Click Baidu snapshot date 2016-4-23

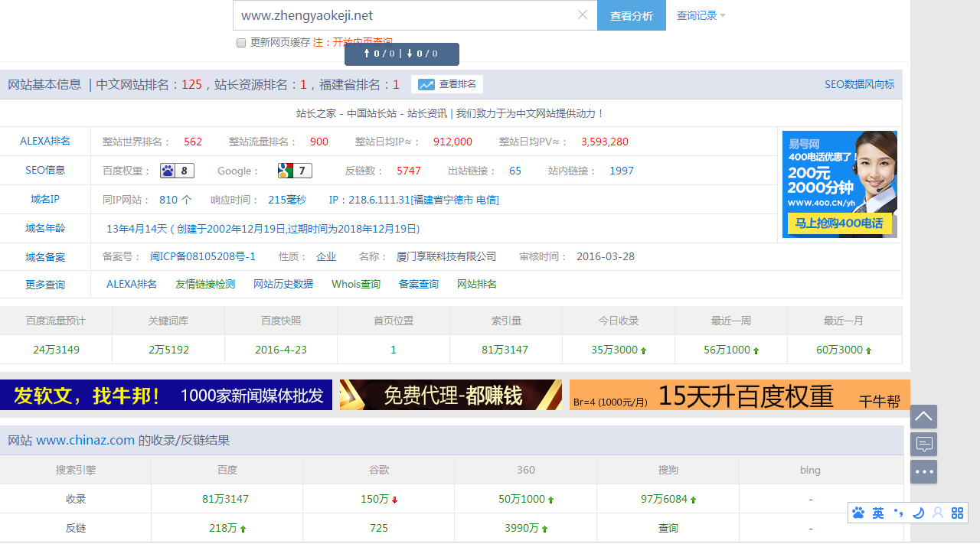coord(281,350)
